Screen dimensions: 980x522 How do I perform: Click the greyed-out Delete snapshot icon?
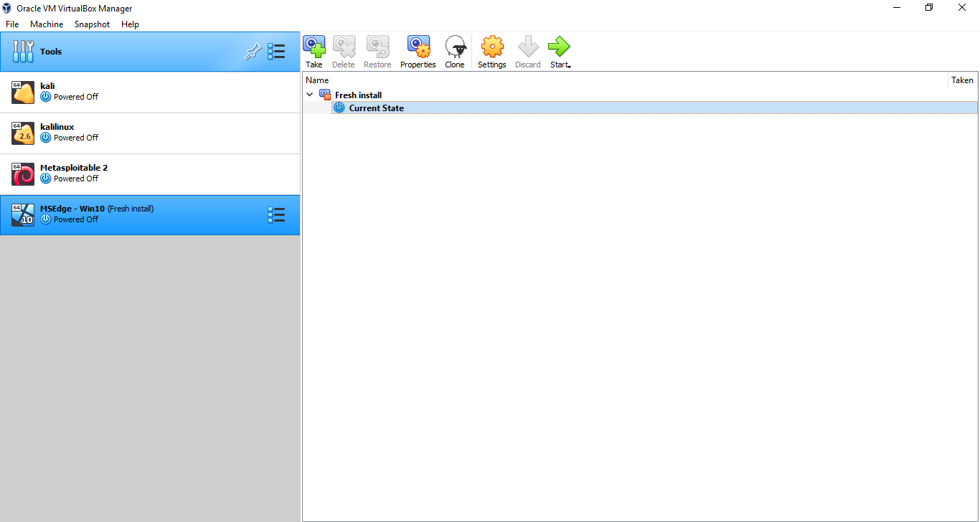343,47
